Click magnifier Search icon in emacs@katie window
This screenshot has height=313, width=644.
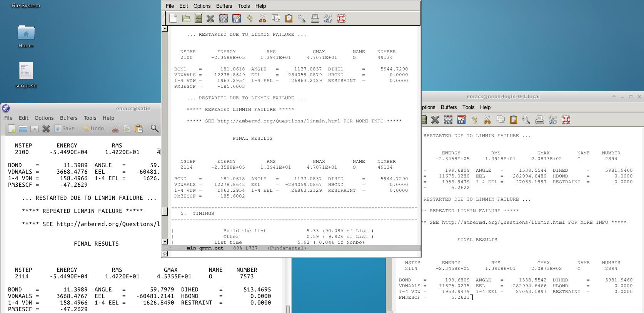pyautogui.click(x=155, y=129)
